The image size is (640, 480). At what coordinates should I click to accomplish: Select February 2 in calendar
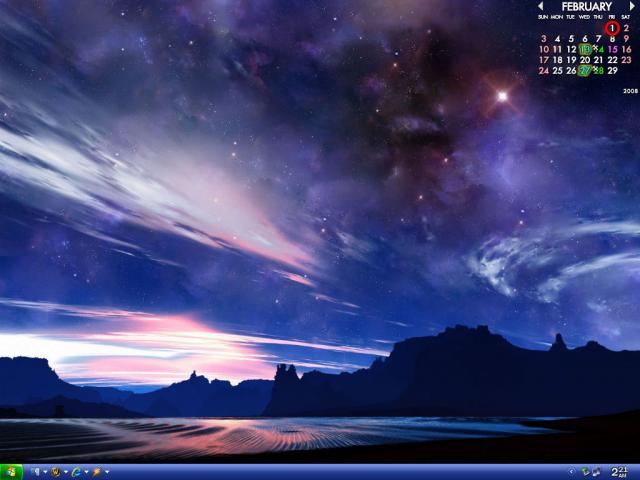coord(626,28)
